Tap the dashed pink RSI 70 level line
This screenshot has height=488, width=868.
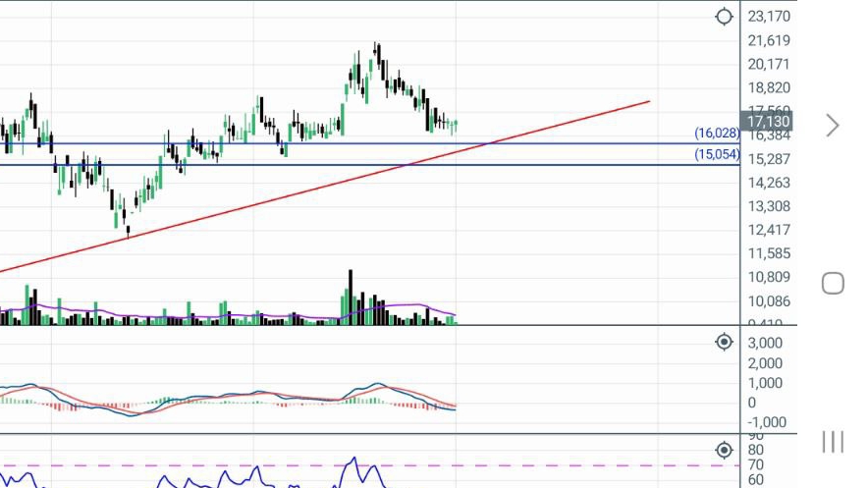[x=370, y=465]
